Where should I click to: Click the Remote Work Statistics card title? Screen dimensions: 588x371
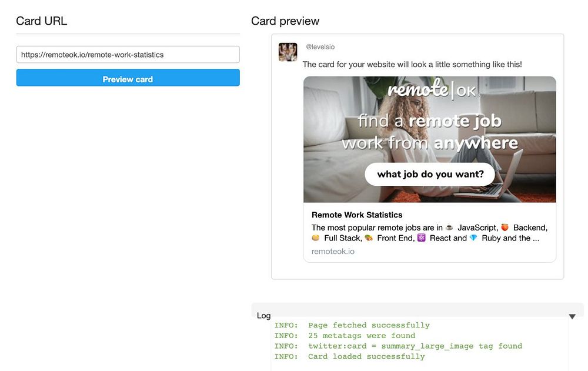click(357, 215)
